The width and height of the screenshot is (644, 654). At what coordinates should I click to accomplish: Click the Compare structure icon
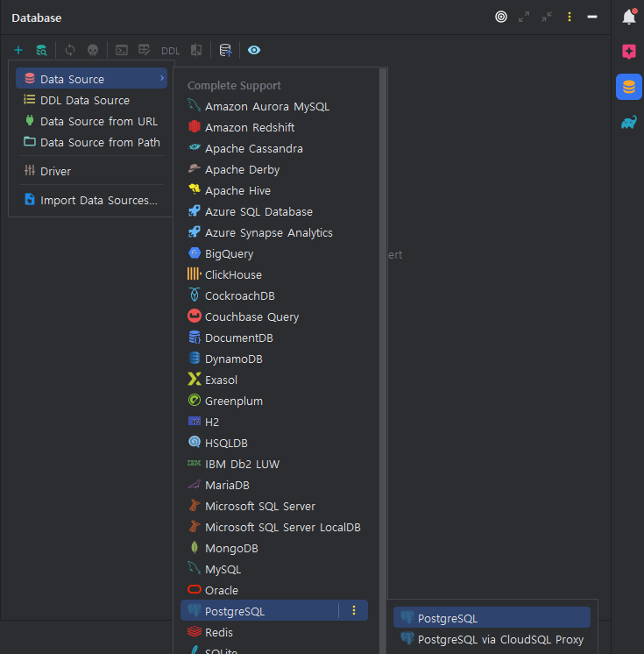(x=196, y=51)
